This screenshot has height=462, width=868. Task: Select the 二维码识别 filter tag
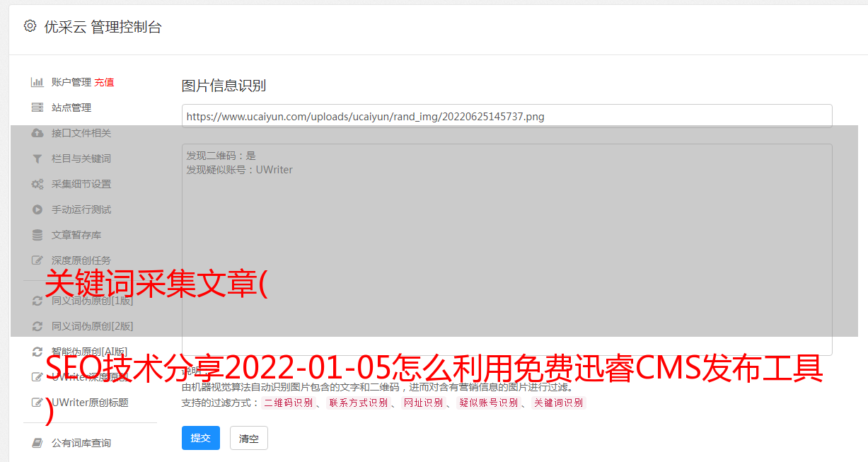tap(288, 403)
